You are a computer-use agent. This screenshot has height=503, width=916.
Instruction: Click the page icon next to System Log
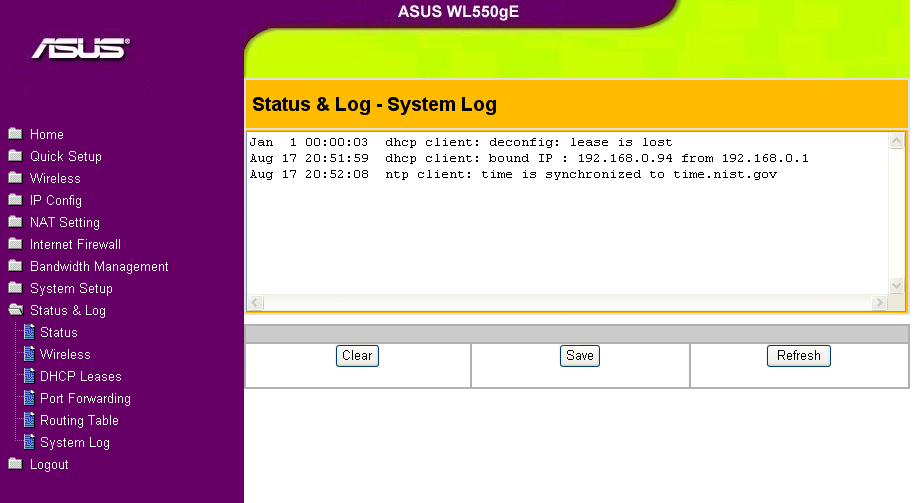(29, 442)
